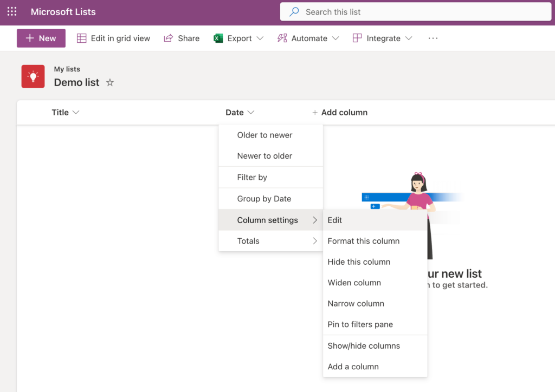Select Pin to filters pane

click(x=375, y=324)
